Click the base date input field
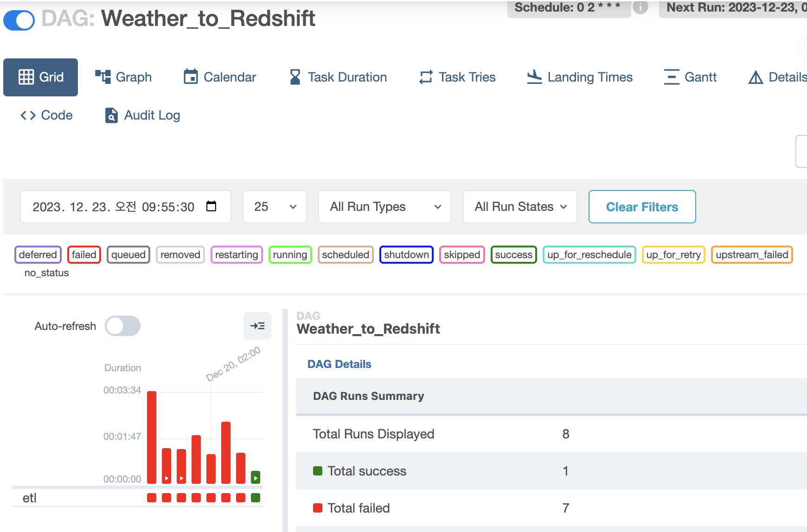Screen dimensions: 807x532 tap(126, 207)
